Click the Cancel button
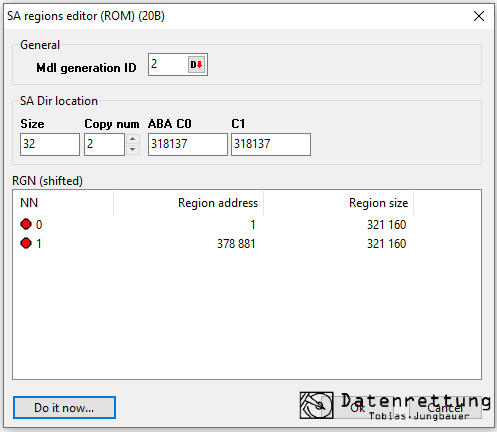Viewport: 497px width, 432px height. [445, 407]
